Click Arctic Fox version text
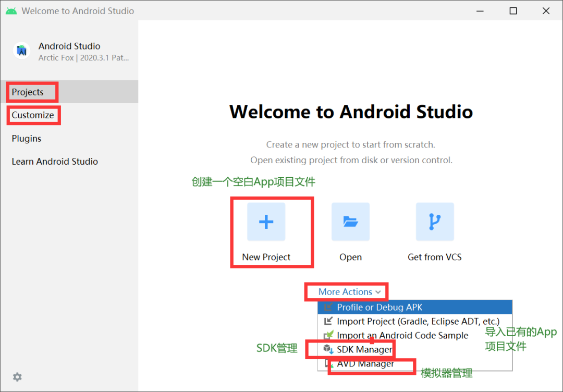This screenshot has height=392, width=563. tap(83, 58)
